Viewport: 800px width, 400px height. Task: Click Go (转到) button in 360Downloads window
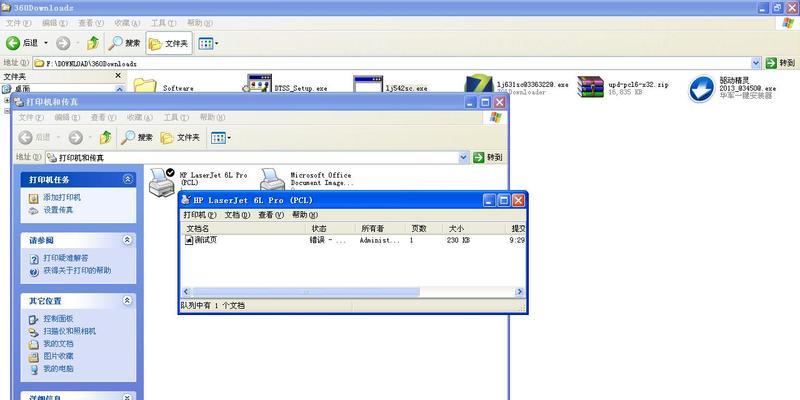(781, 63)
